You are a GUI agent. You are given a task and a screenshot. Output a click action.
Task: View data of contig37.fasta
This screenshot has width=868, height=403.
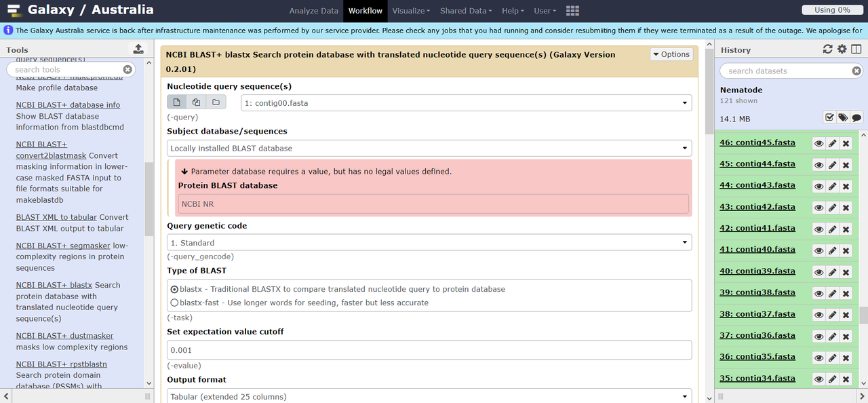(819, 315)
